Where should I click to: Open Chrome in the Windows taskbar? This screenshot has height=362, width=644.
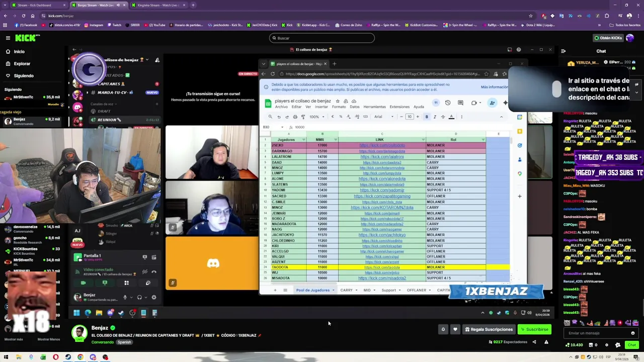(80, 357)
